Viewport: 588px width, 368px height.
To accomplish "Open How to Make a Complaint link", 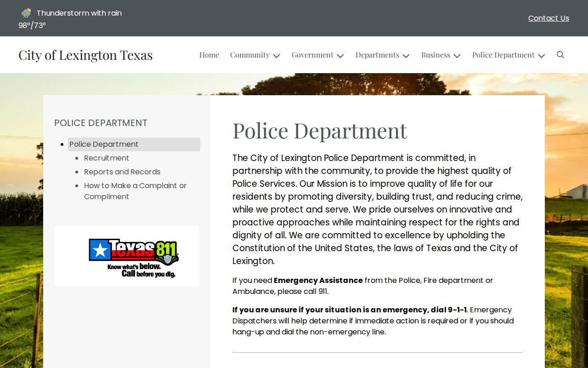I will 135,191.
